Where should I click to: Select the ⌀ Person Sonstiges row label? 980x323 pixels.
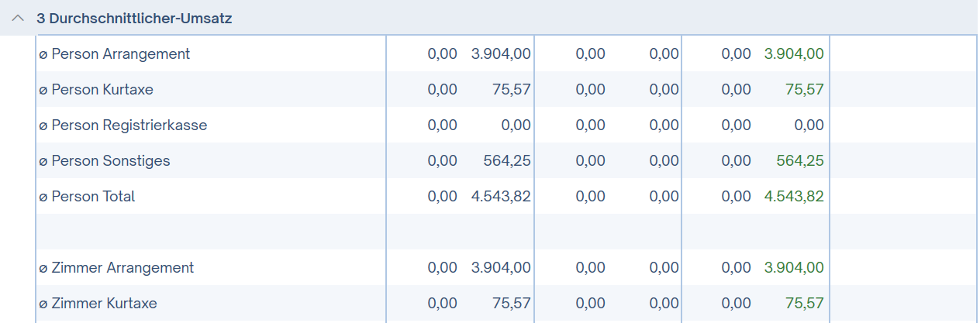(105, 161)
